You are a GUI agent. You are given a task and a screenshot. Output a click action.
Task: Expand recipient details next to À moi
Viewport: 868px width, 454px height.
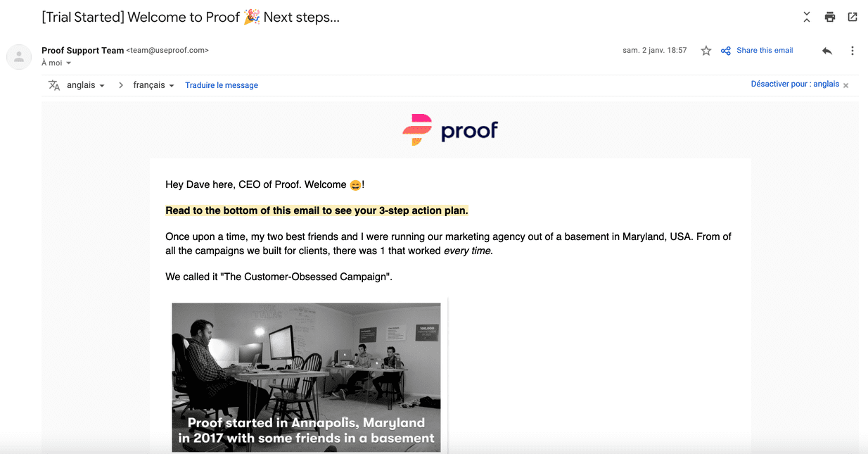tap(69, 63)
